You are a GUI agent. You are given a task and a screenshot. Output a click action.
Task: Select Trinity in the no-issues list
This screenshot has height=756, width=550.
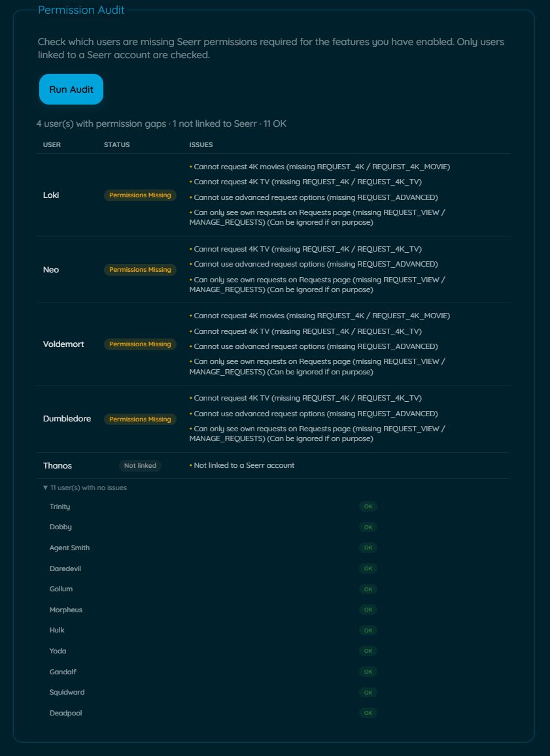[60, 507]
